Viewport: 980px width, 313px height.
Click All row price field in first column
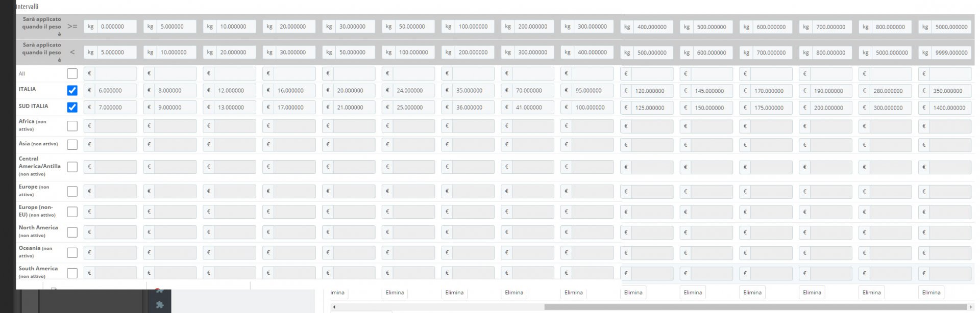(115, 73)
